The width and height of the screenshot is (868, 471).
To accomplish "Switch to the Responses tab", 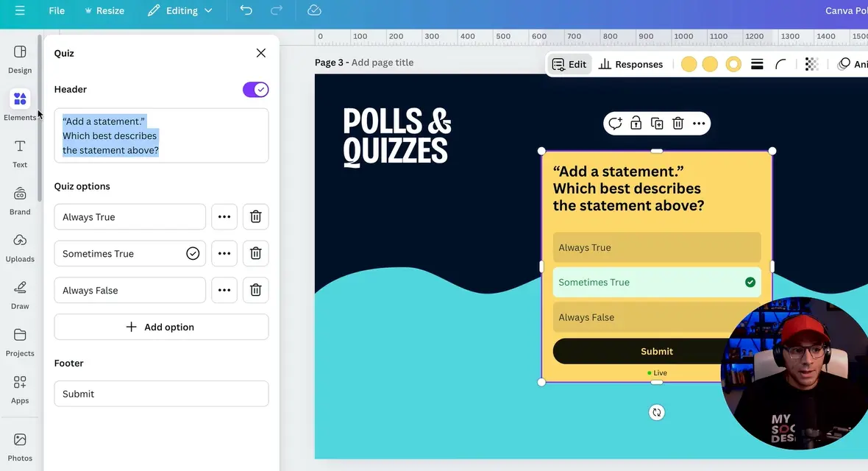I will pyautogui.click(x=631, y=65).
